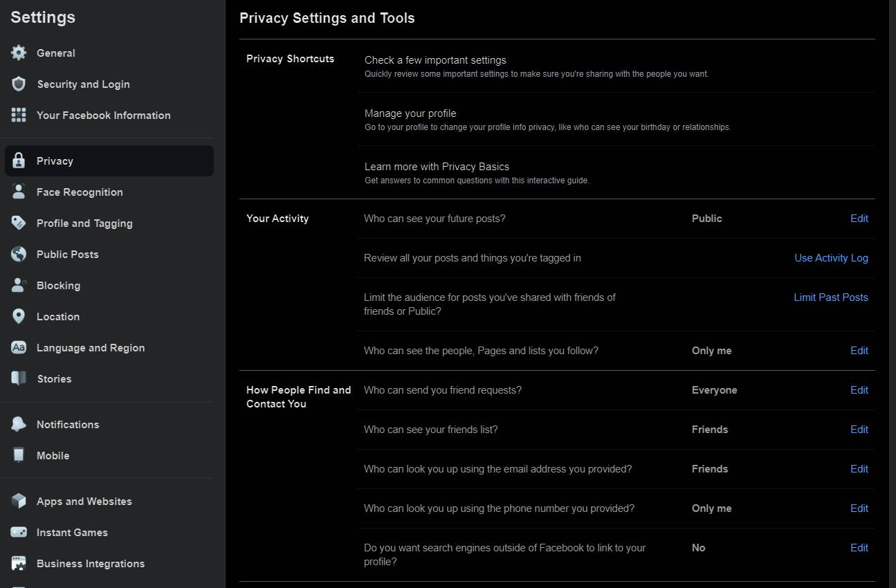Edit who can see your friends list

click(859, 429)
